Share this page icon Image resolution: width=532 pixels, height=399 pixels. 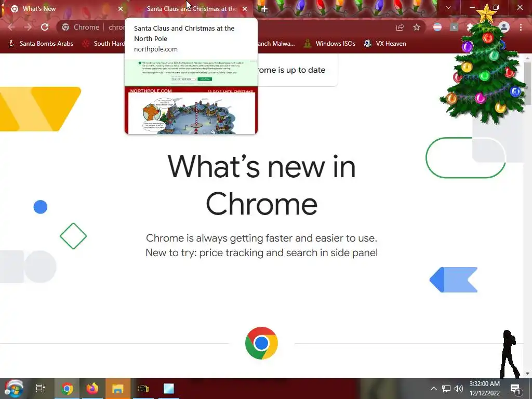400,27
